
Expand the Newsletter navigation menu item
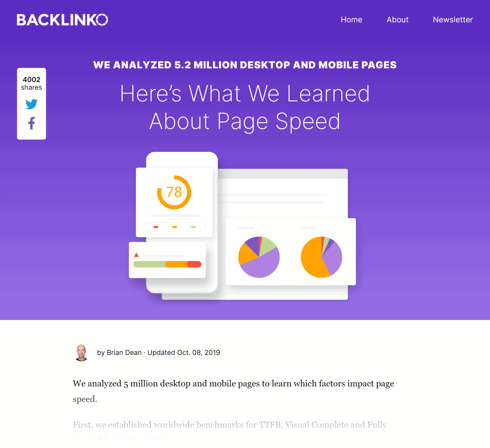[452, 19]
